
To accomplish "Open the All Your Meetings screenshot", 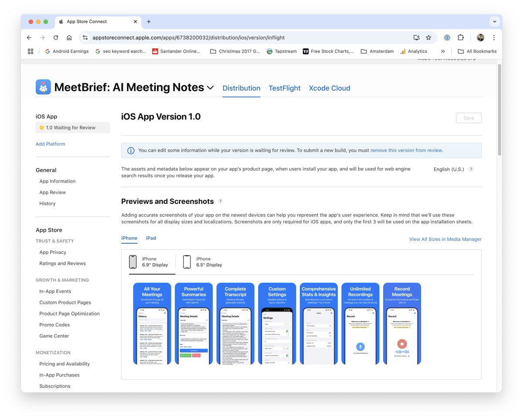I will tap(152, 324).
